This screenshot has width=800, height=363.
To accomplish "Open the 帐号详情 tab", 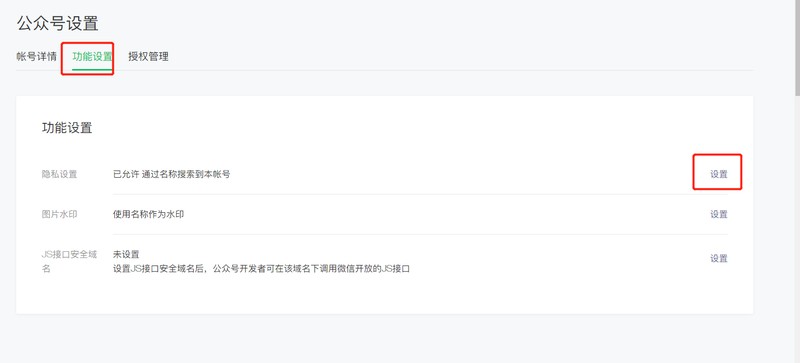I will (x=36, y=57).
